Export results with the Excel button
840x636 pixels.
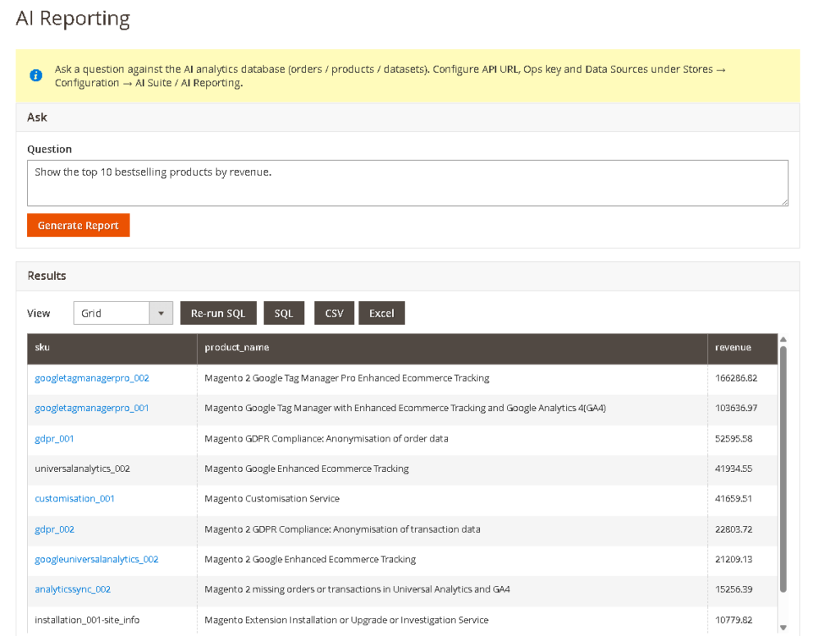click(381, 313)
